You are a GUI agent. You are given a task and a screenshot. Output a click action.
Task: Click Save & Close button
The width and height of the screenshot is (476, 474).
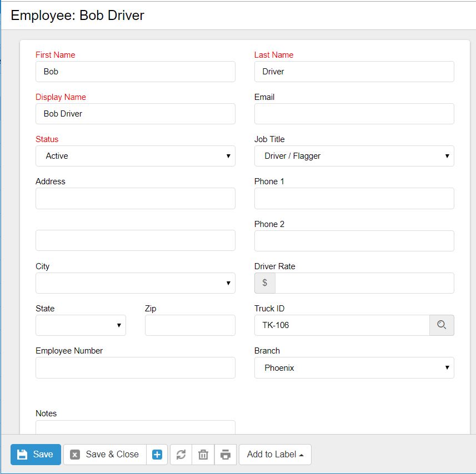point(104,455)
